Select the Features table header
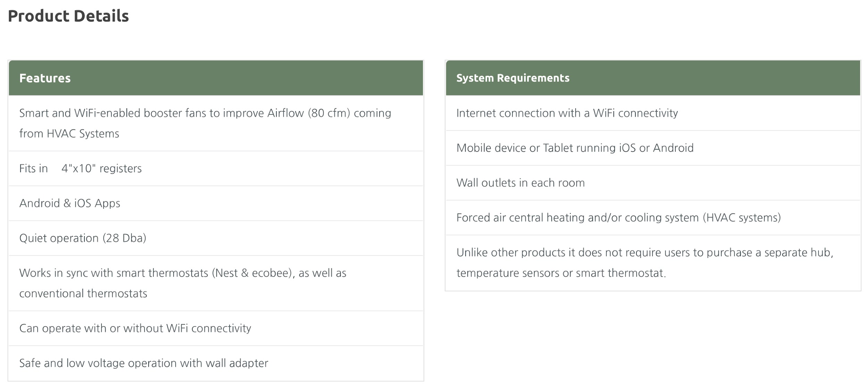The height and width of the screenshot is (387, 868). 216,78
